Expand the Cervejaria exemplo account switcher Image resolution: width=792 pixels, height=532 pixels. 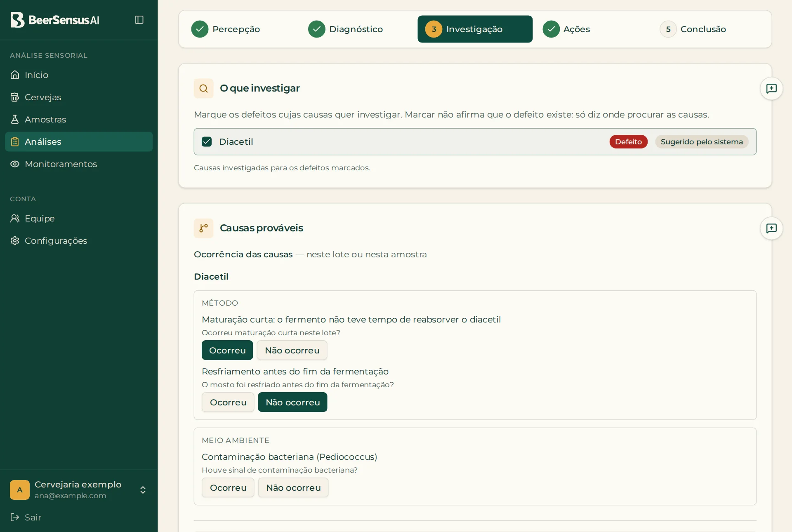click(x=143, y=490)
